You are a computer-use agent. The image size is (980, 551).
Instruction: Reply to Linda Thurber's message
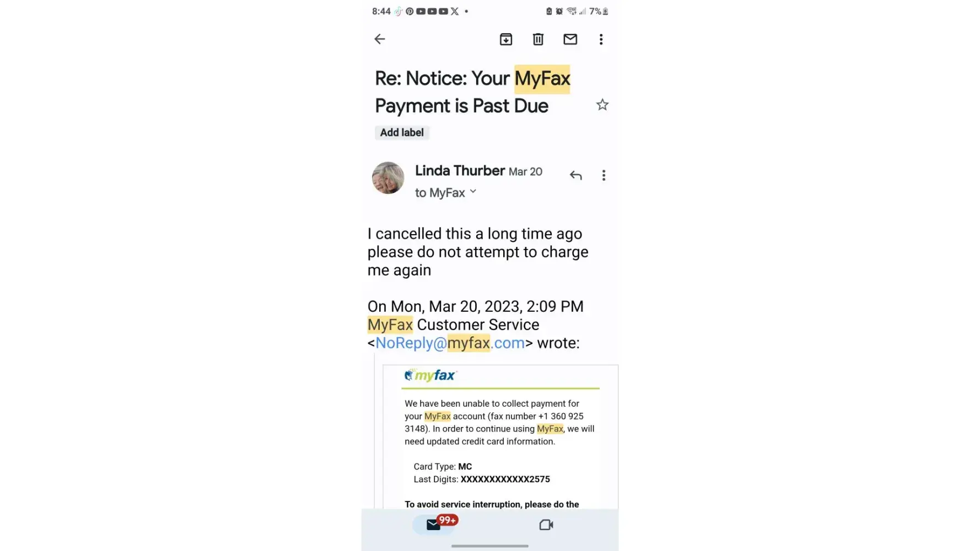click(x=575, y=175)
